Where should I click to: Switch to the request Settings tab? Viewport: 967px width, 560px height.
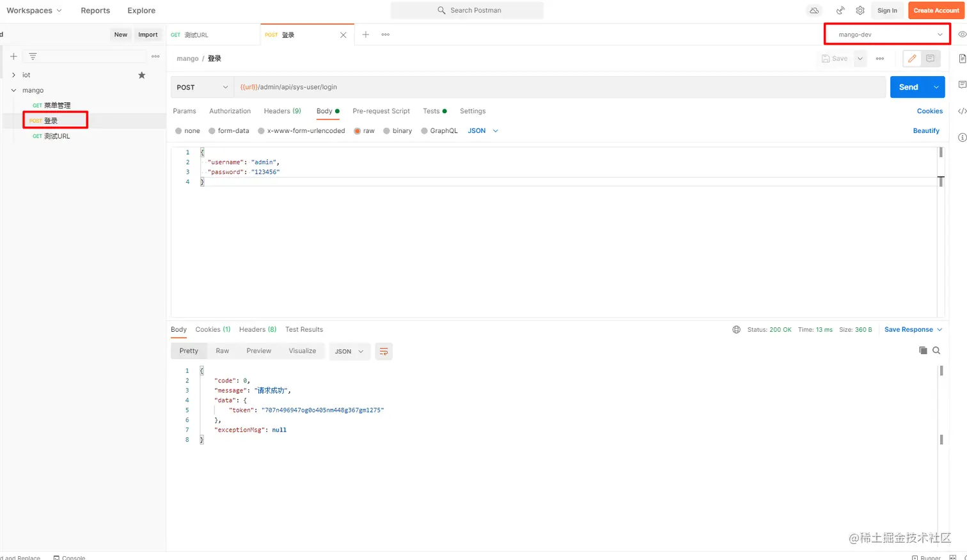(473, 111)
